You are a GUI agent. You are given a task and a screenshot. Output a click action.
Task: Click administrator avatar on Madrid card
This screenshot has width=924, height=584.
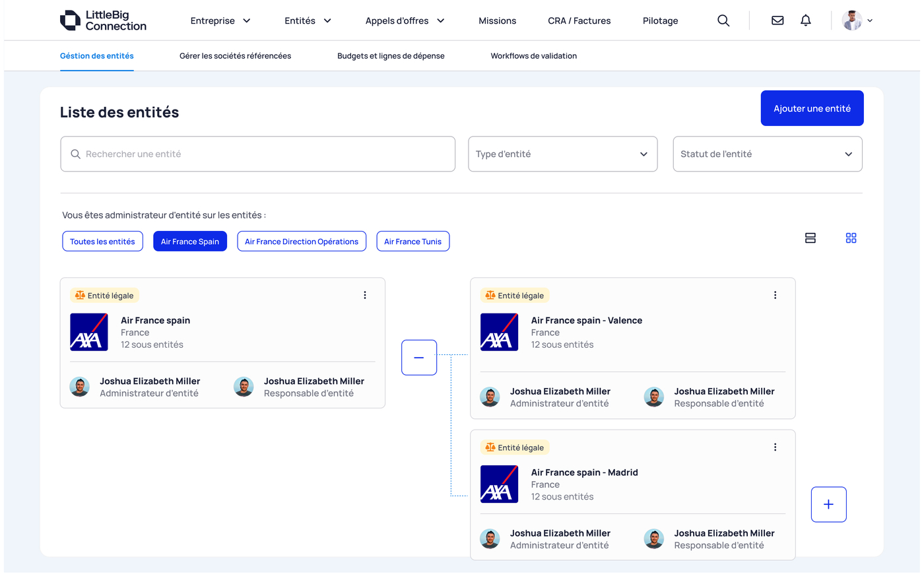(490, 539)
